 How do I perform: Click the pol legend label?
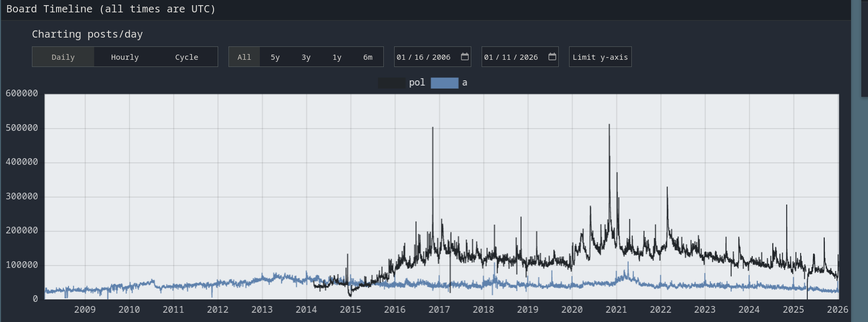417,82
